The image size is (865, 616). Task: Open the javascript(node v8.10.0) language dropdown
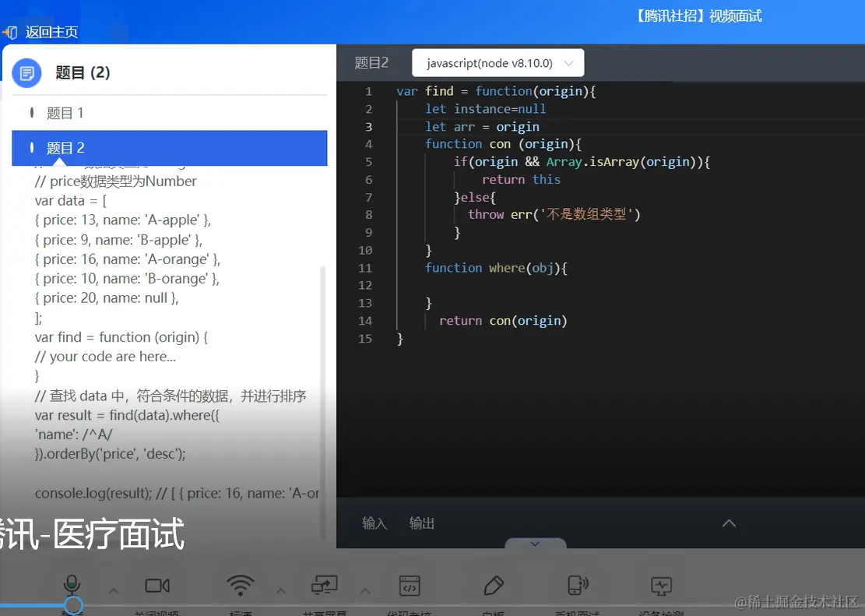tap(498, 63)
